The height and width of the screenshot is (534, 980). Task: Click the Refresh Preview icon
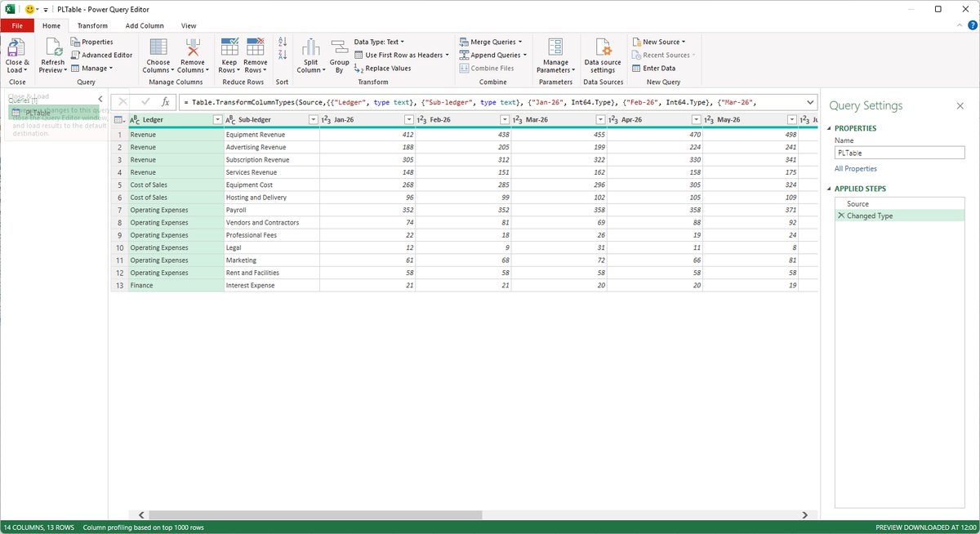(53, 46)
